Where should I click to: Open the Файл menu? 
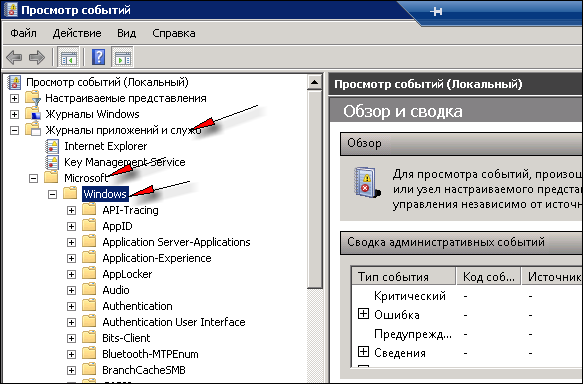point(23,33)
